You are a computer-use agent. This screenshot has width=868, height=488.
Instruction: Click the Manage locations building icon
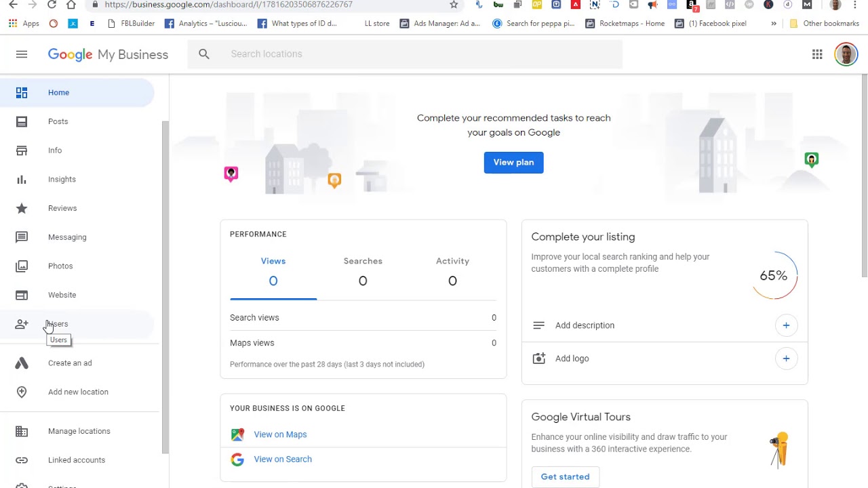[x=22, y=431]
